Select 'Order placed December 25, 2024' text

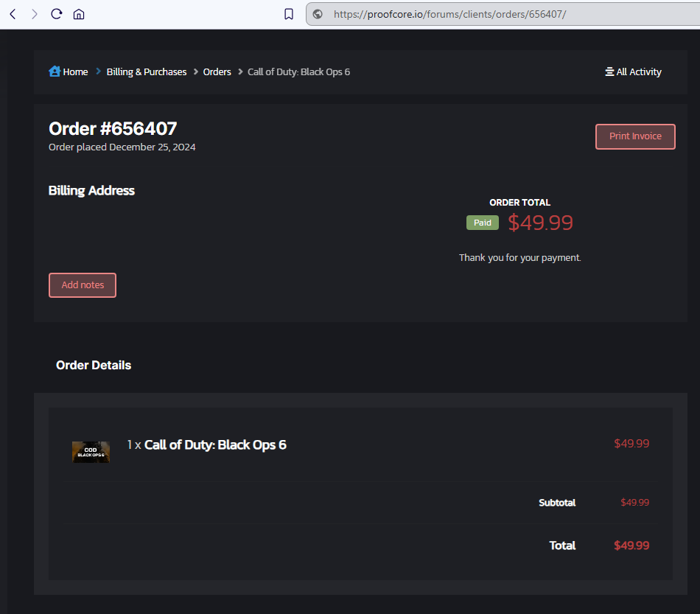click(122, 147)
